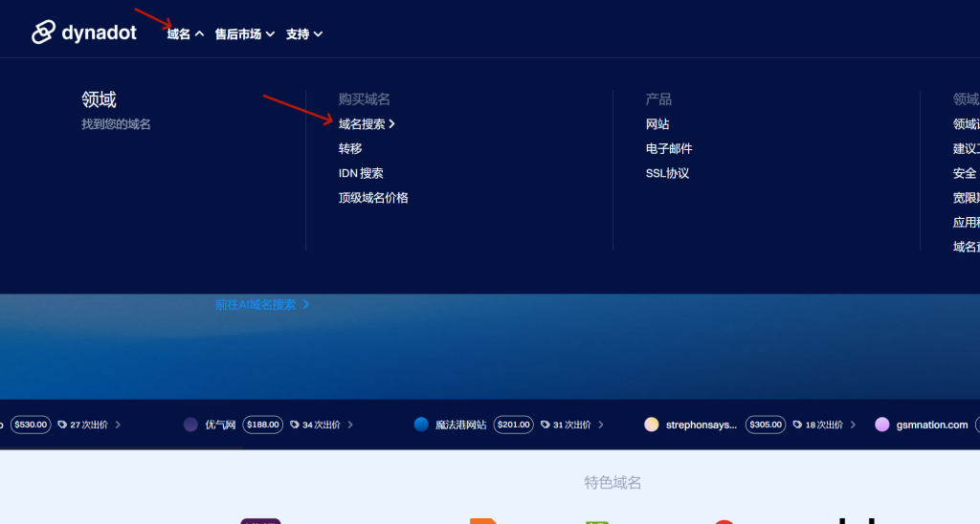Image resolution: width=980 pixels, height=524 pixels.
Task: Open the arrow after 18 次出价
Action: click(x=853, y=425)
